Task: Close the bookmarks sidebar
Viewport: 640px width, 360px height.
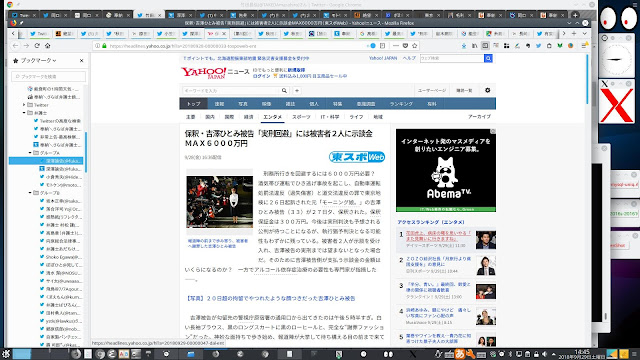Action: point(82,60)
